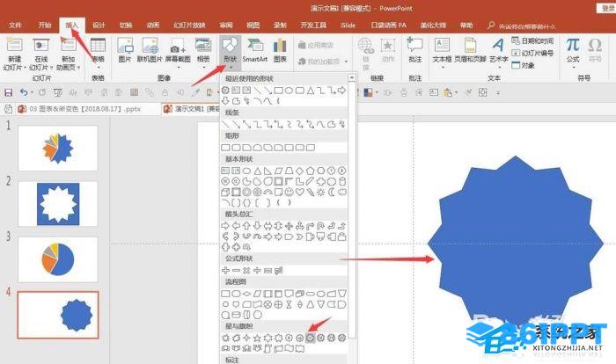
Task: Choose the right arrow in 箭头总汇
Action: click(x=225, y=226)
